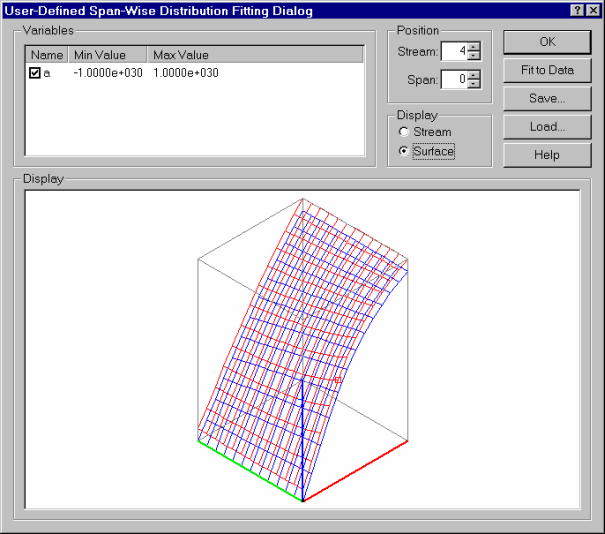Click the Stream input field
This screenshot has height=534, width=605.
pyautogui.click(x=455, y=51)
